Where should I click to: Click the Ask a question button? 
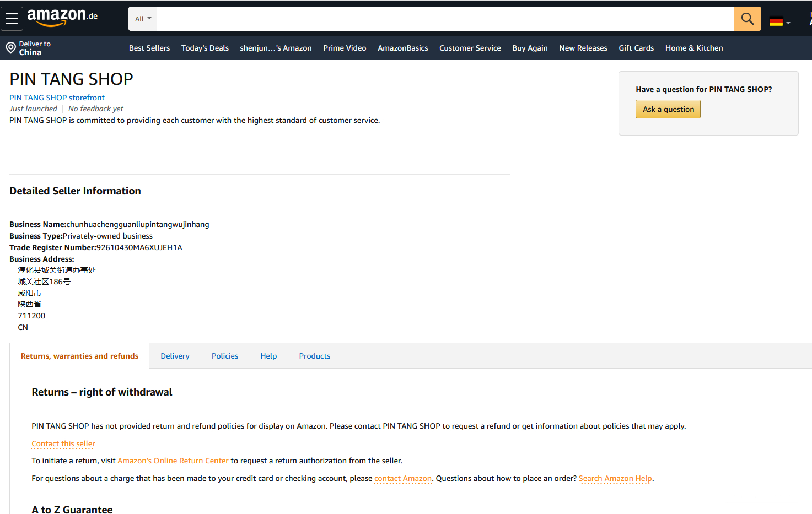(x=668, y=109)
